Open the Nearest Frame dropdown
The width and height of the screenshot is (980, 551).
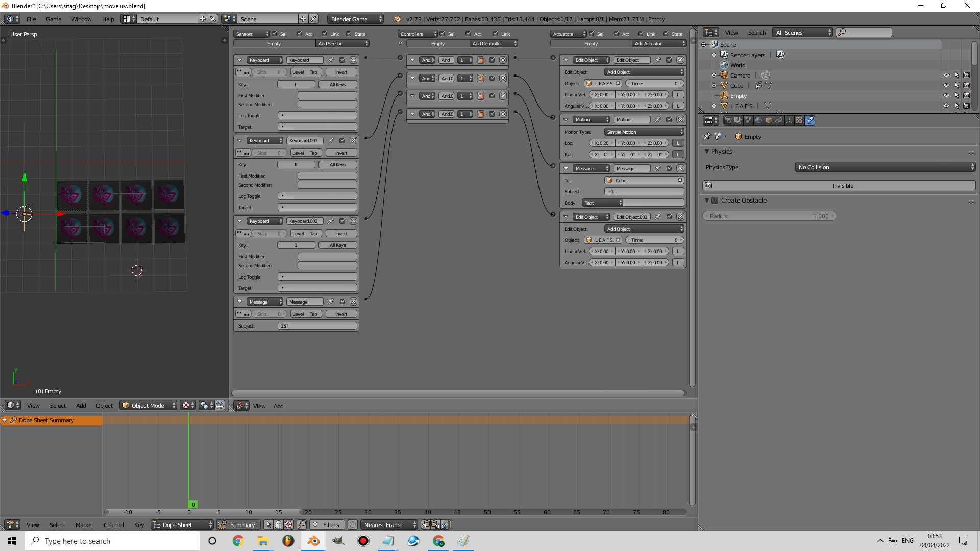click(388, 524)
